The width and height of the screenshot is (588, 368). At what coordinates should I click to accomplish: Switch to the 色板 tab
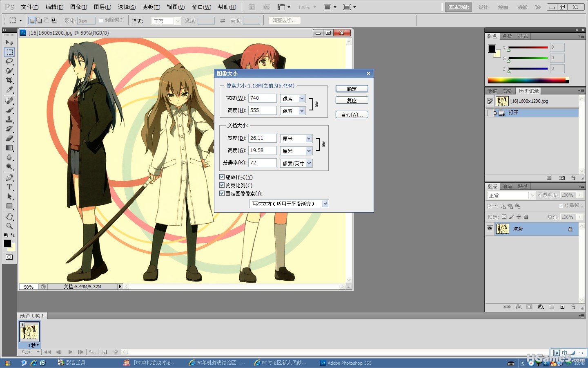coord(507,36)
